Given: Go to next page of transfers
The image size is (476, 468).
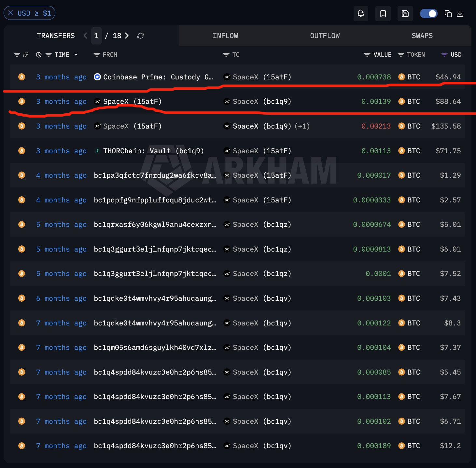Looking at the screenshot, I should (127, 35).
